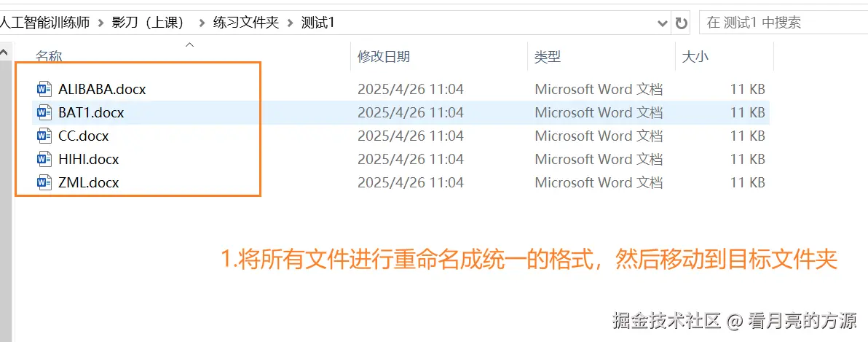
Task: Click Word icon of ZML.docx
Action: point(44,182)
